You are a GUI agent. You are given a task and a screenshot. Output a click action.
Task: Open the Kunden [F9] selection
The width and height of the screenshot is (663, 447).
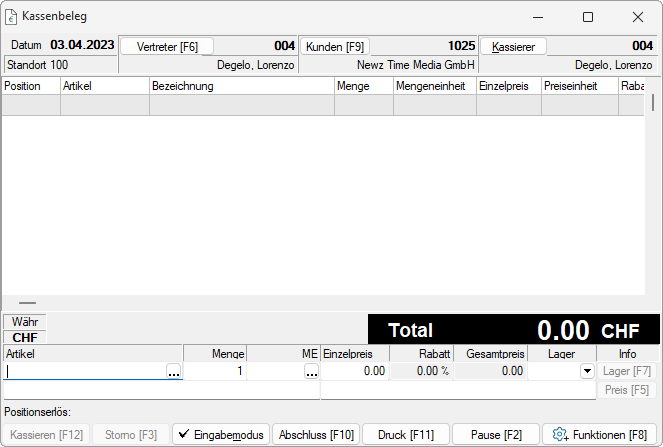tap(335, 47)
